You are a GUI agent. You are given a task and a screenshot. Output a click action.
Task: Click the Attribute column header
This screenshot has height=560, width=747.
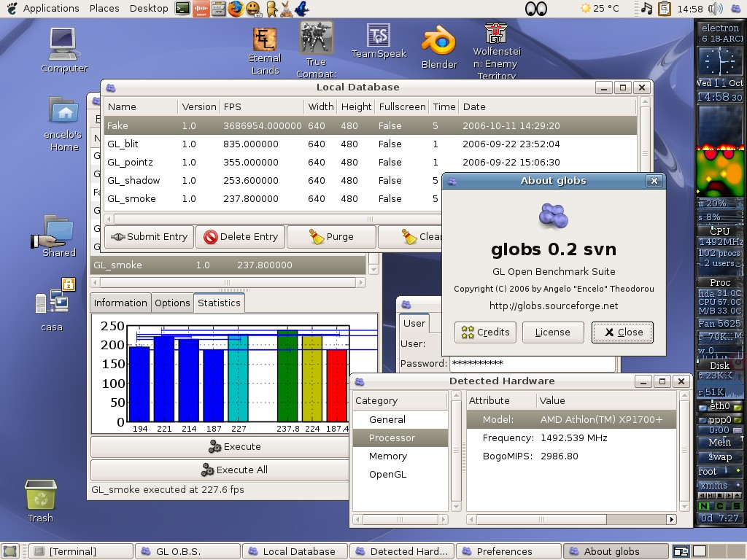tap(501, 400)
